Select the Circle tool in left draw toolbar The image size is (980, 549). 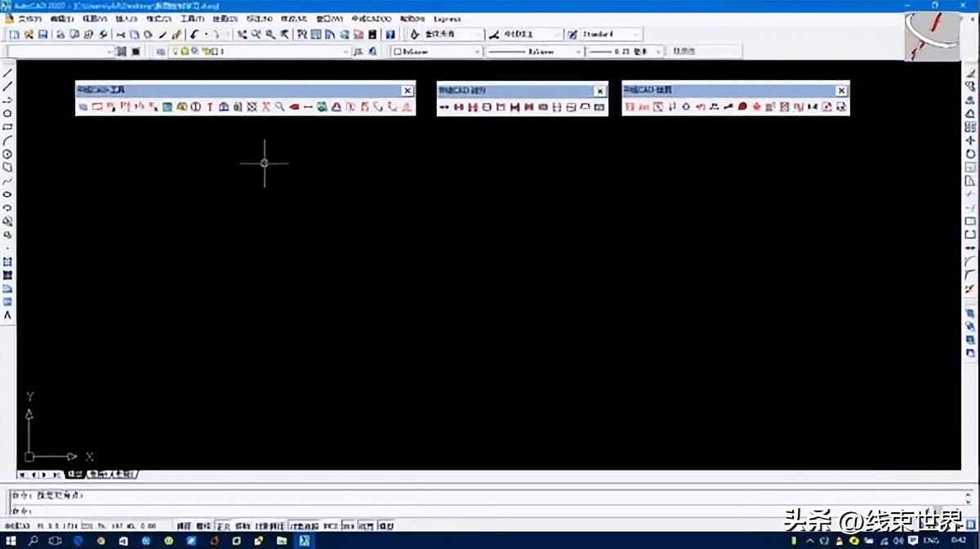[x=8, y=154]
